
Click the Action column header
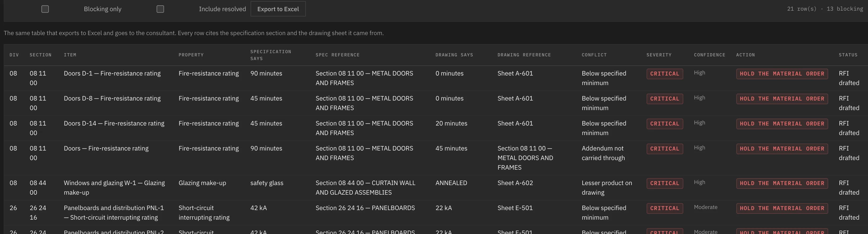click(x=745, y=55)
